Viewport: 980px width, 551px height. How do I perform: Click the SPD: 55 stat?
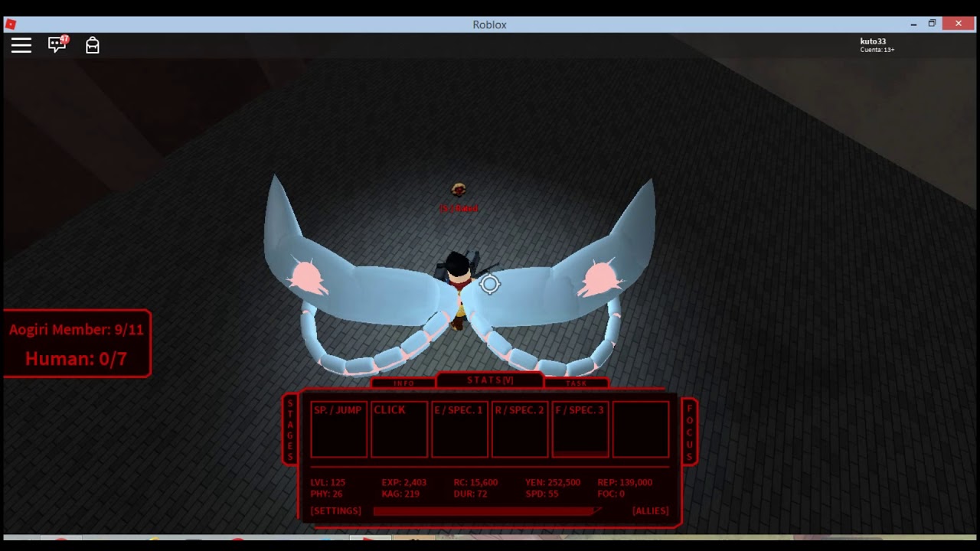[x=541, y=494]
